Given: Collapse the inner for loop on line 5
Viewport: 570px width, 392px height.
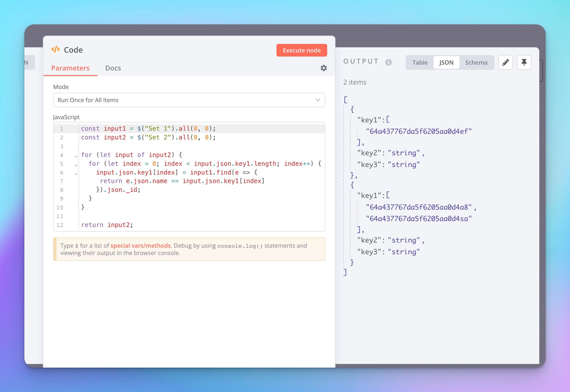Looking at the screenshot, I should click(76, 165).
